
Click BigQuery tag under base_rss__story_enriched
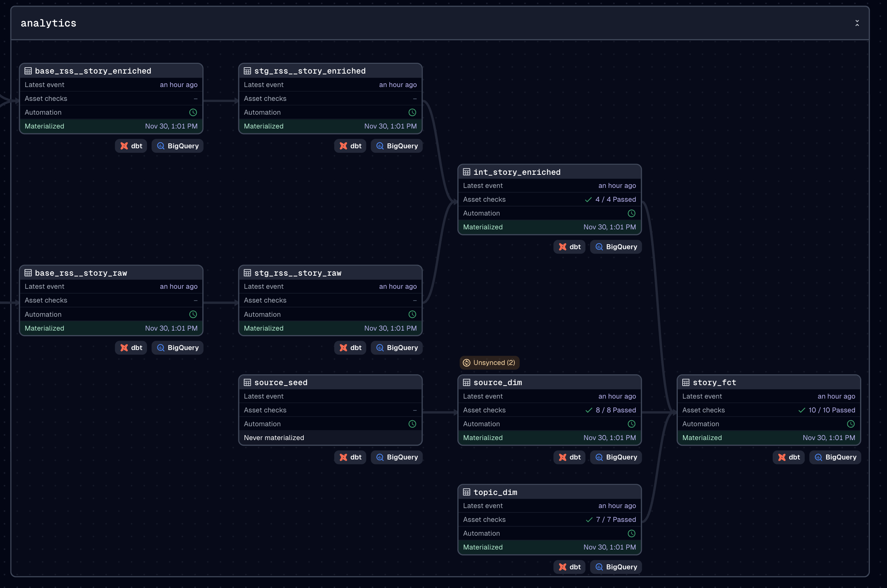point(177,146)
